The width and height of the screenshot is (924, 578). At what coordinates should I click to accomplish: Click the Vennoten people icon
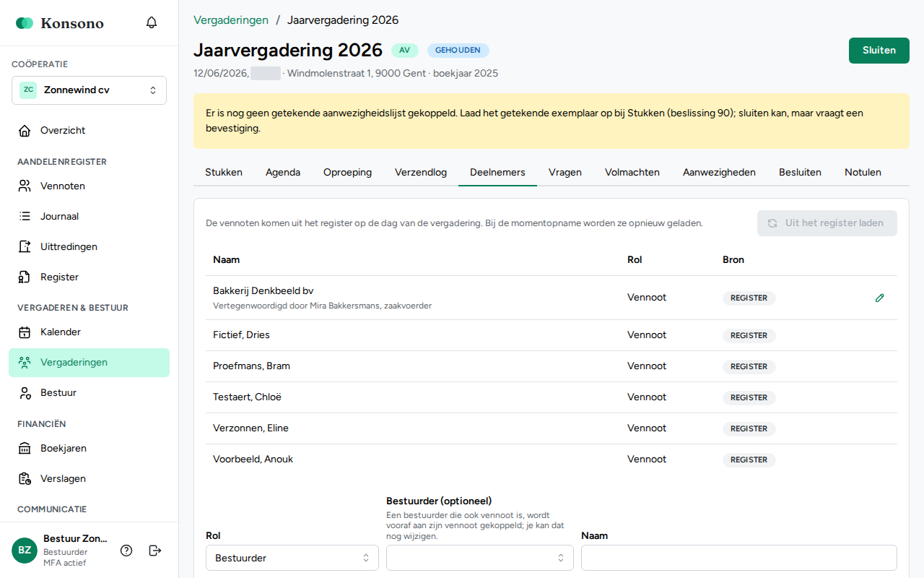click(25, 186)
